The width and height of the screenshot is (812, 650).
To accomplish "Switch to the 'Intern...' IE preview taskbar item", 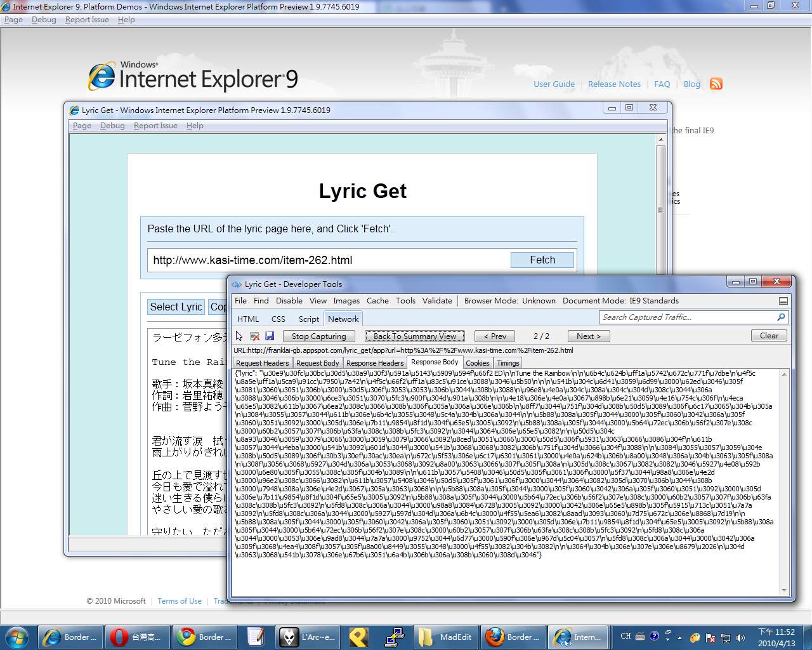I will point(577,637).
